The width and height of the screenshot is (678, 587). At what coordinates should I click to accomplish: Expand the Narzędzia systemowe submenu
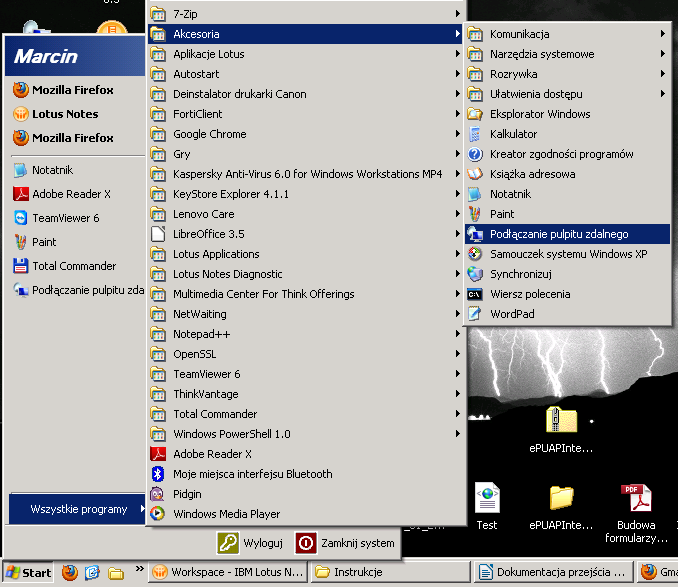tap(567, 54)
